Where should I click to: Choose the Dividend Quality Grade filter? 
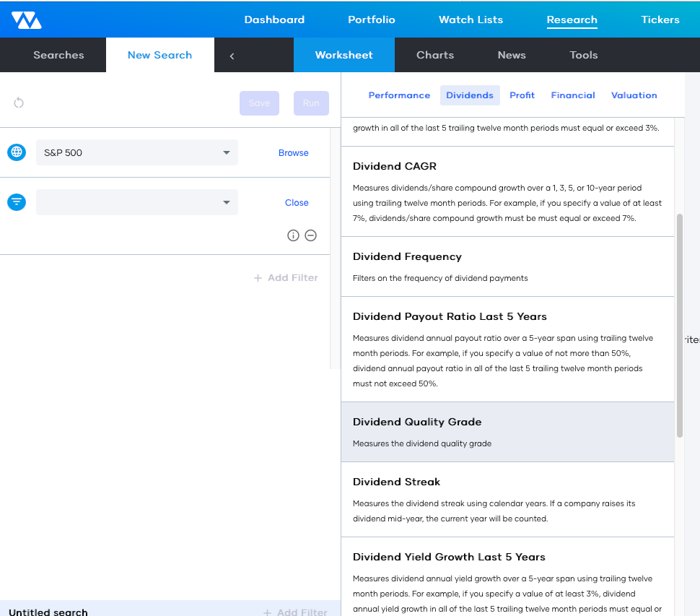[x=507, y=432]
